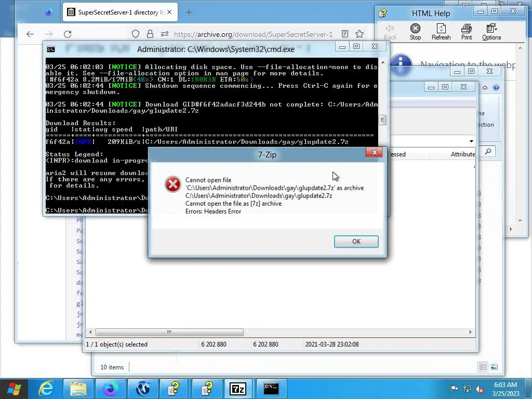The height and width of the screenshot is (399, 532).
Task: Click Print in the HTML Help toolbar
Action: pyautogui.click(x=466, y=32)
